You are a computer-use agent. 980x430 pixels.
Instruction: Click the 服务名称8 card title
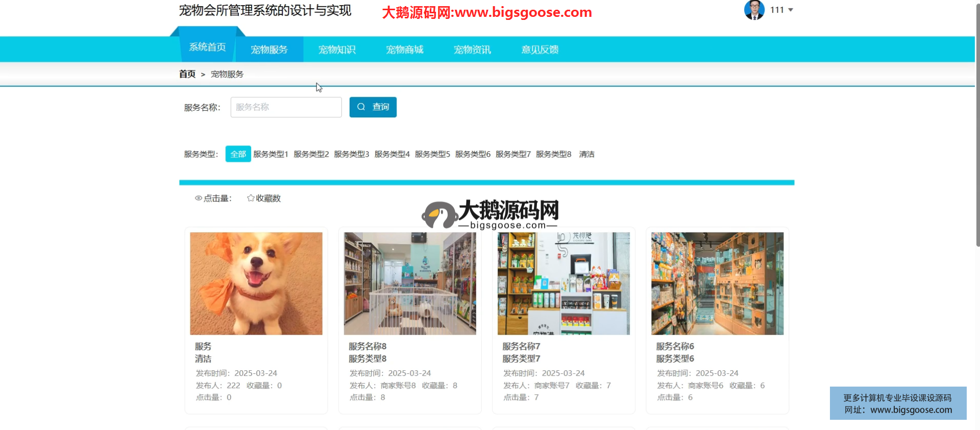pos(367,346)
